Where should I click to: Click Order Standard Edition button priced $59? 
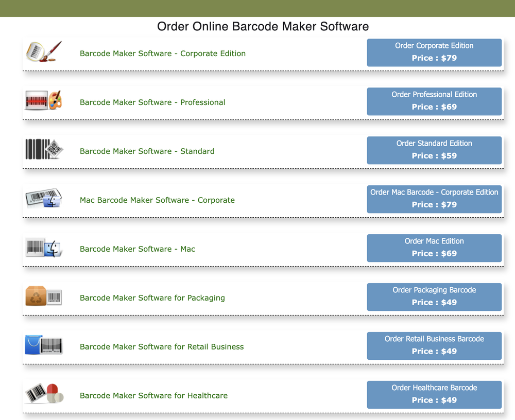(x=434, y=150)
